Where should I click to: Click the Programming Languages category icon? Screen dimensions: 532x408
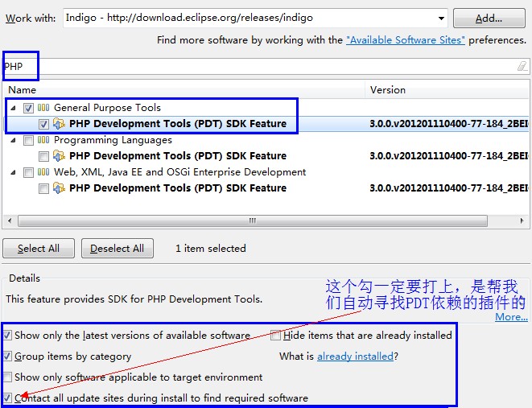[x=43, y=140]
